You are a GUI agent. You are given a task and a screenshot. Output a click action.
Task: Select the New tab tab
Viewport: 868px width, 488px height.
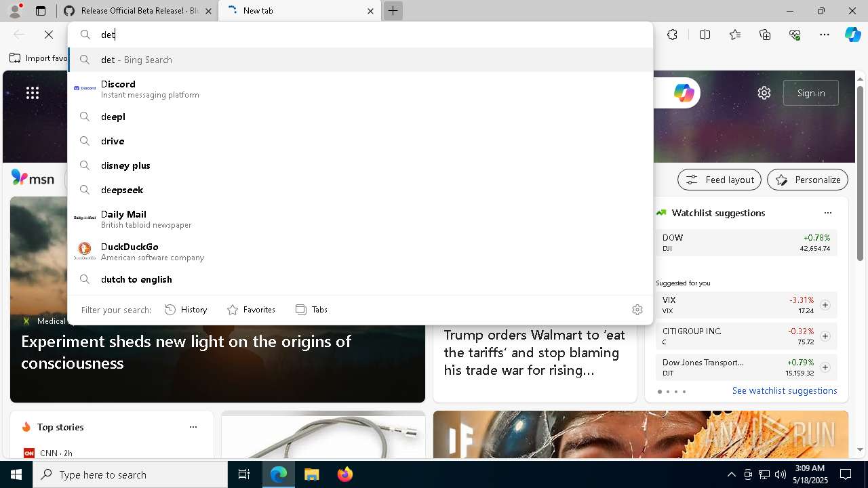coord(300,11)
